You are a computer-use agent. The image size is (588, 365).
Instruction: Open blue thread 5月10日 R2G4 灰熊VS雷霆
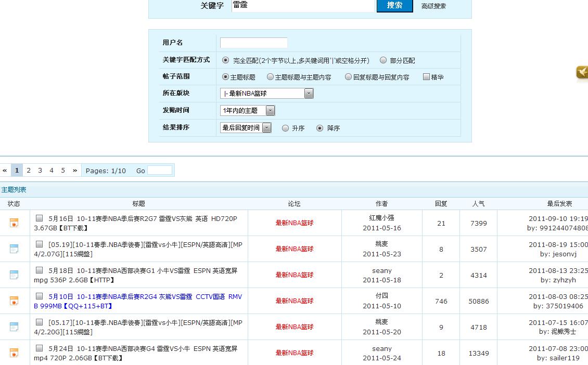[x=138, y=301]
